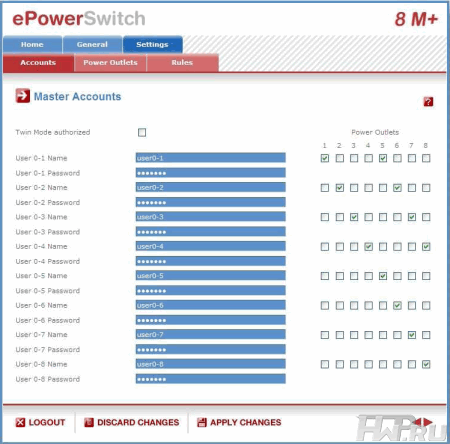Click the User 0-1 Password field
The image size is (450, 444).
coord(211,173)
